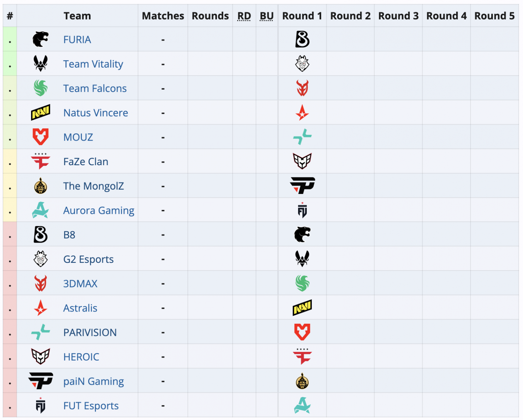Follow the G2 Esports link
The height and width of the screenshot is (420, 523).
[x=89, y=259]
